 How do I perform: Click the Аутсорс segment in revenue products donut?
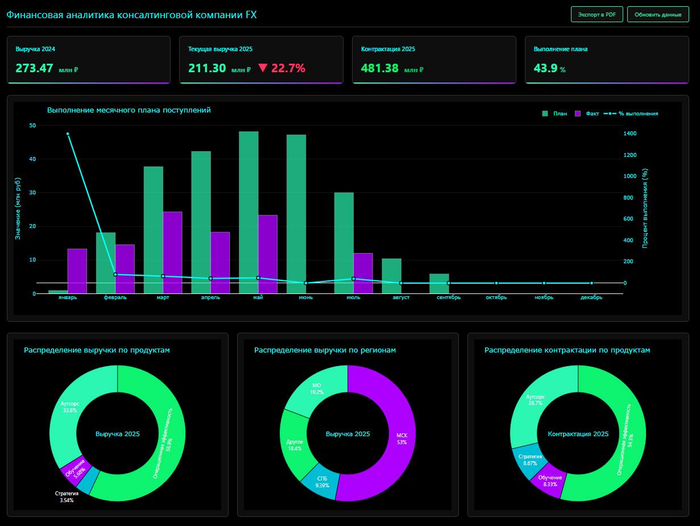coord(70,402)
